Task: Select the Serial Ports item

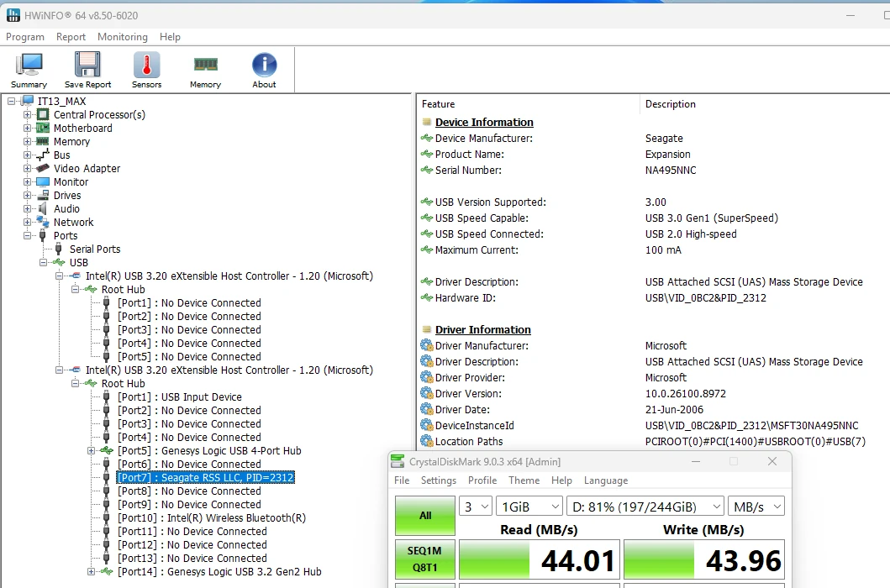Action: 95,249
